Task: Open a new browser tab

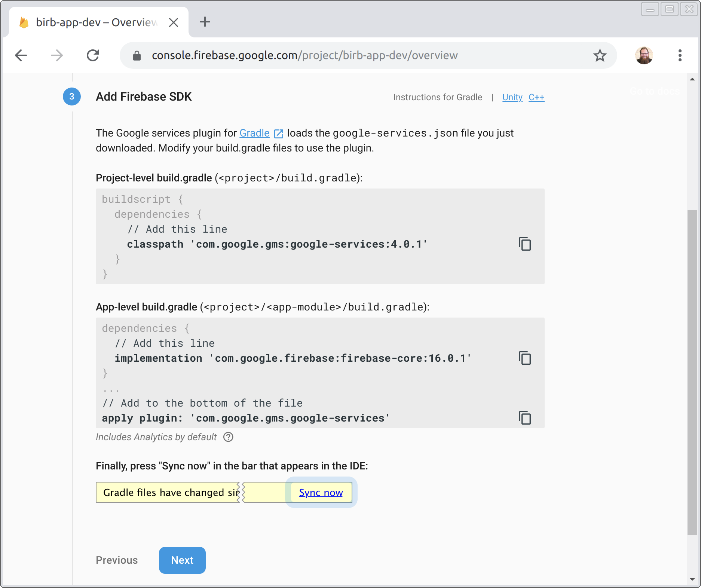Action: tap(205, 22)
